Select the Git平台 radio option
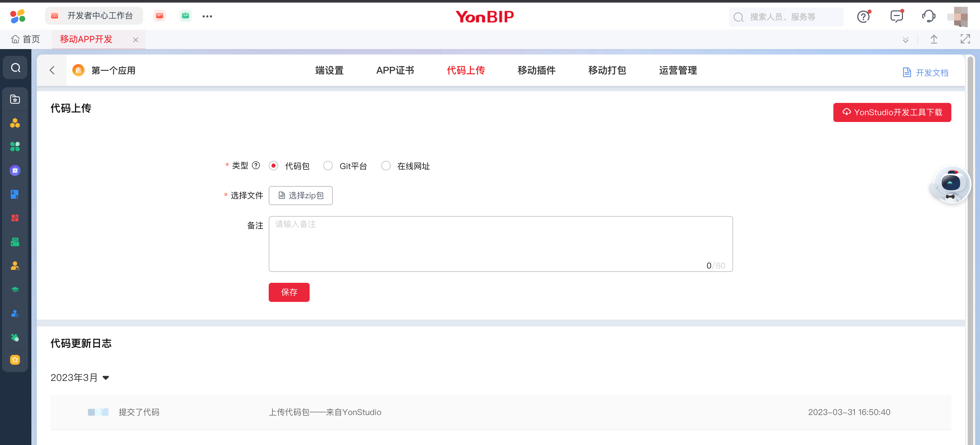This screenshot has width=980, height=445. [328, 166]
